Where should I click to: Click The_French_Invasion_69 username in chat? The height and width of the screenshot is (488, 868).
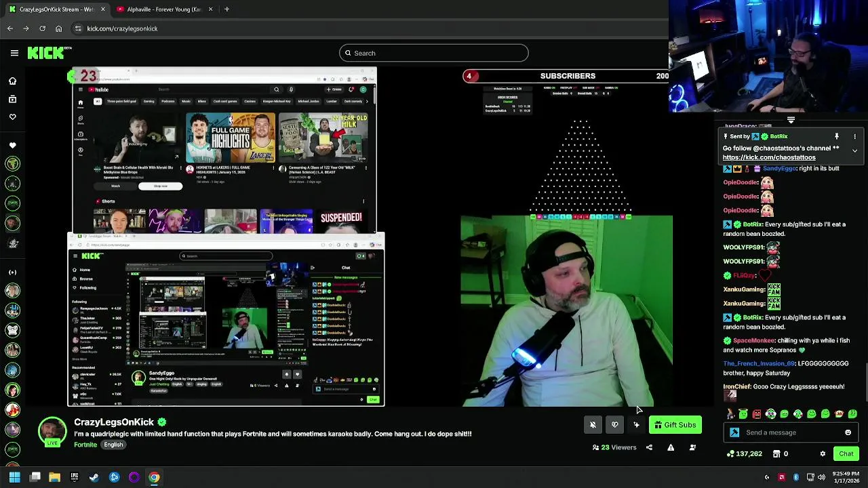coord(759,363)
